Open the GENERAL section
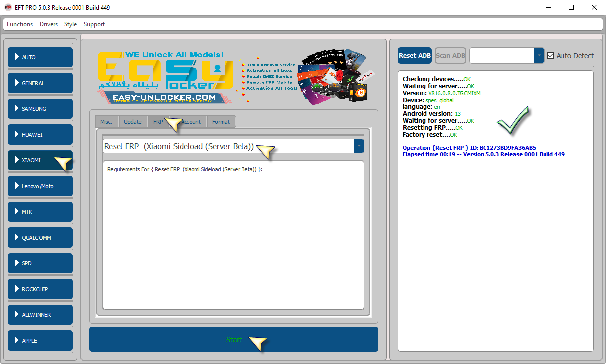 point(41,83)
